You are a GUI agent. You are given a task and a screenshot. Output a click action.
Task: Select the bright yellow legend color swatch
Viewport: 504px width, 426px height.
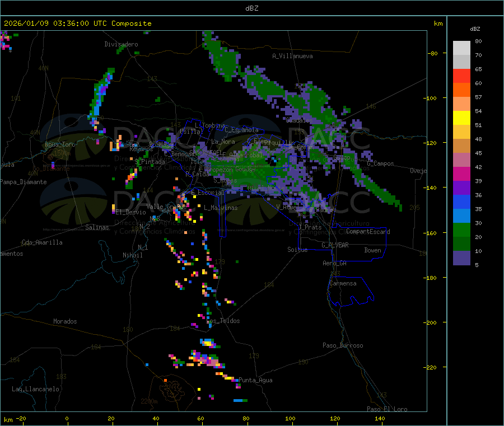click(461, 118)
